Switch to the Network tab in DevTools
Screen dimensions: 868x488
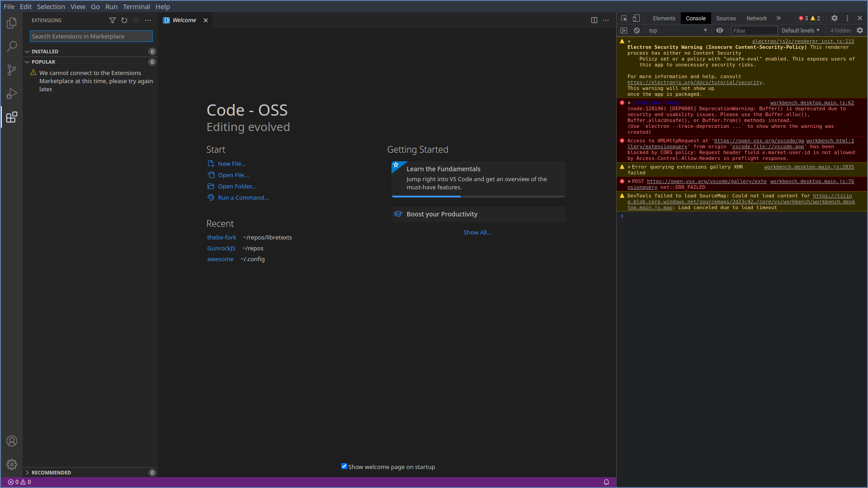pos(756,18)
